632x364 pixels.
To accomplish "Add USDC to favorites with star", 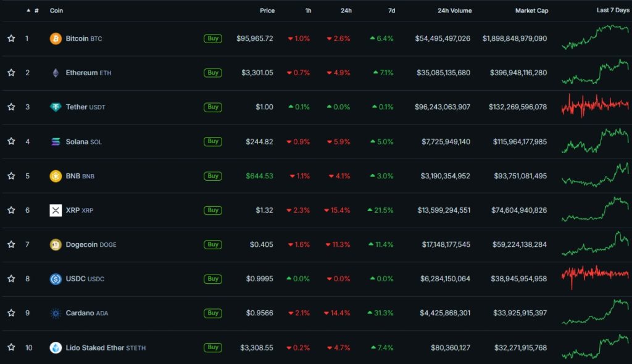I will 11,278.
